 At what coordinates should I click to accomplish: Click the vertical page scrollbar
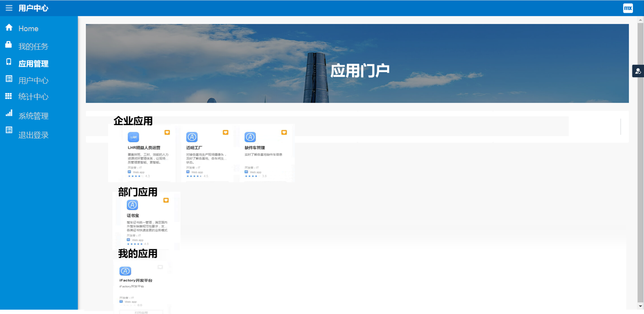tap(640, 163)
